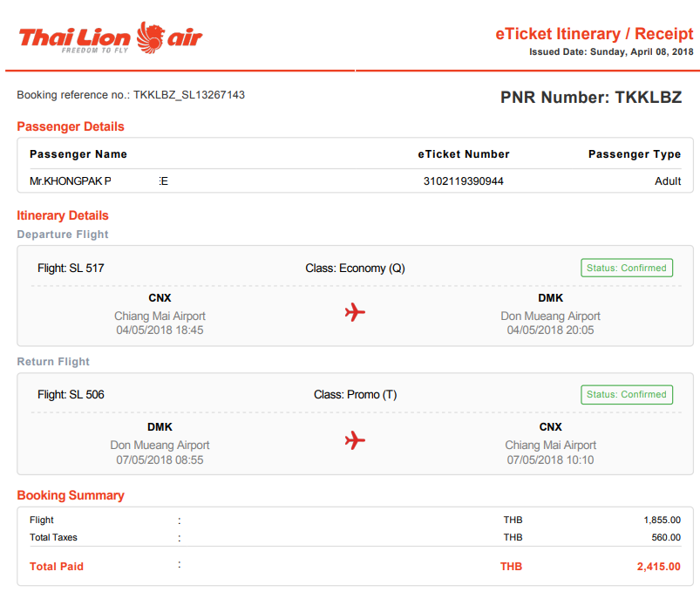Viewport: 700px width, 592px height.
Task: Click CNX departure airport code
Action: (x=160, y=298)
